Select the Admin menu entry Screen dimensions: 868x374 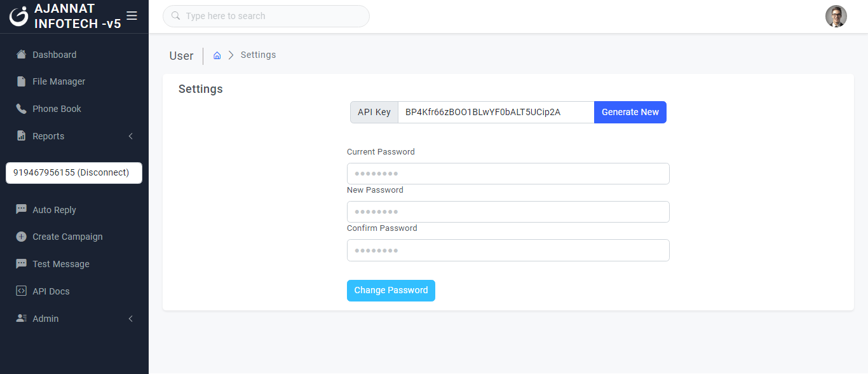[x=46, y=319]
